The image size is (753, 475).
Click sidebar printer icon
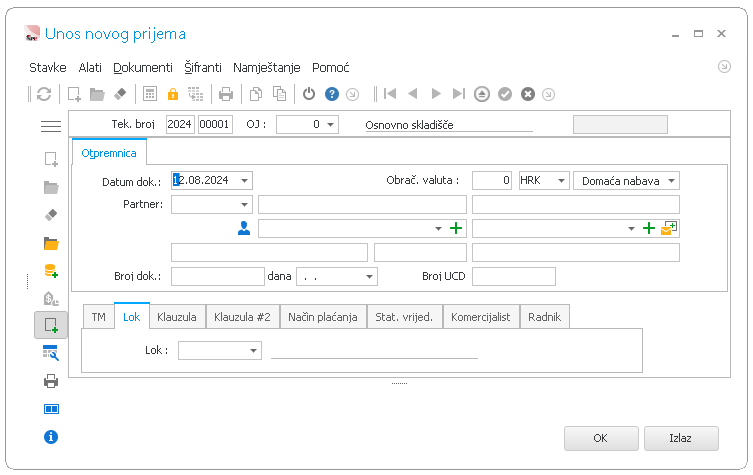pos(51,381)
